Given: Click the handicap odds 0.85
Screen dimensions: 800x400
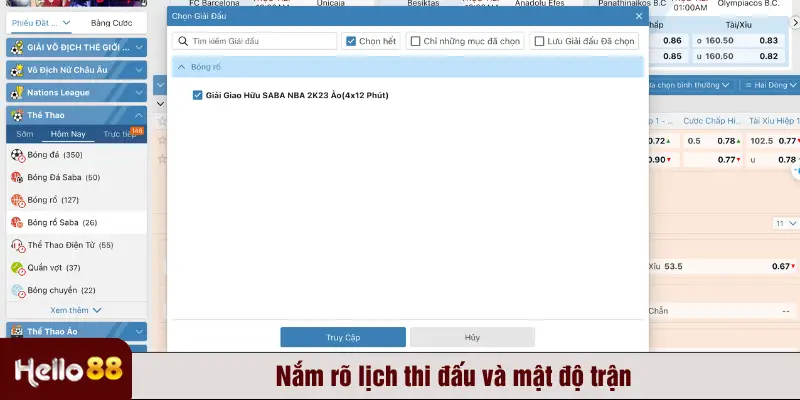Looking at the screenshot, I should click(672, 57).
